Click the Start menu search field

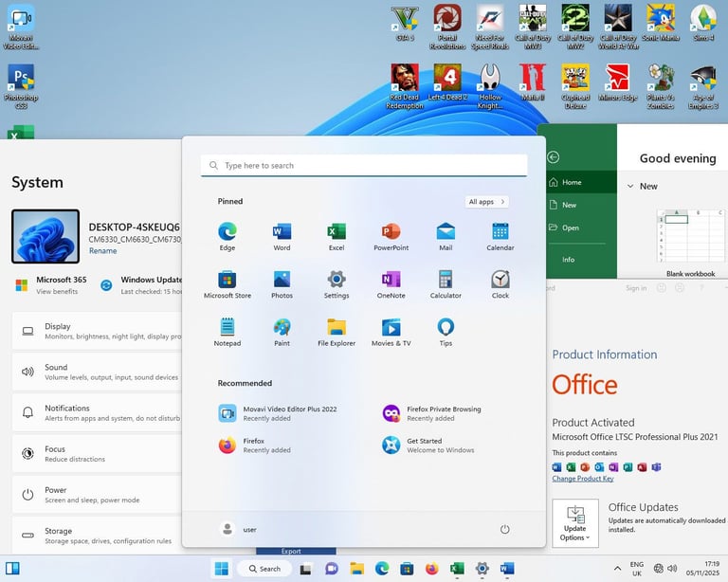click(364, 166)
